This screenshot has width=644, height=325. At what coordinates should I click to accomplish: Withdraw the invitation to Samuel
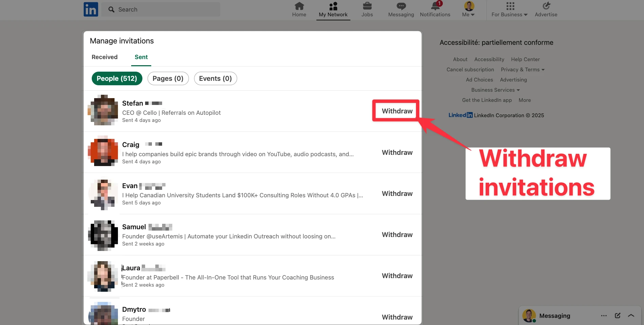397,235
